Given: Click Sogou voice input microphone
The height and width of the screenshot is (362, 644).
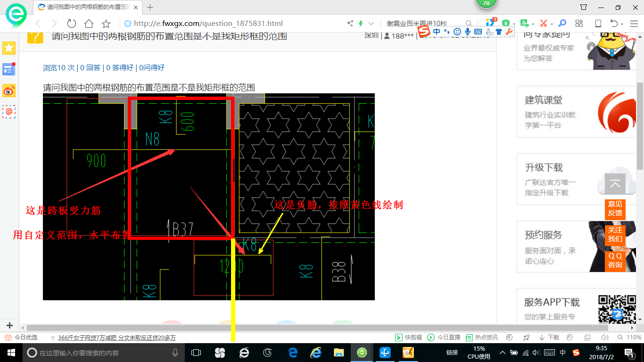Looking at the screenshot, I should pyautogui.click(x=468, y=32).
